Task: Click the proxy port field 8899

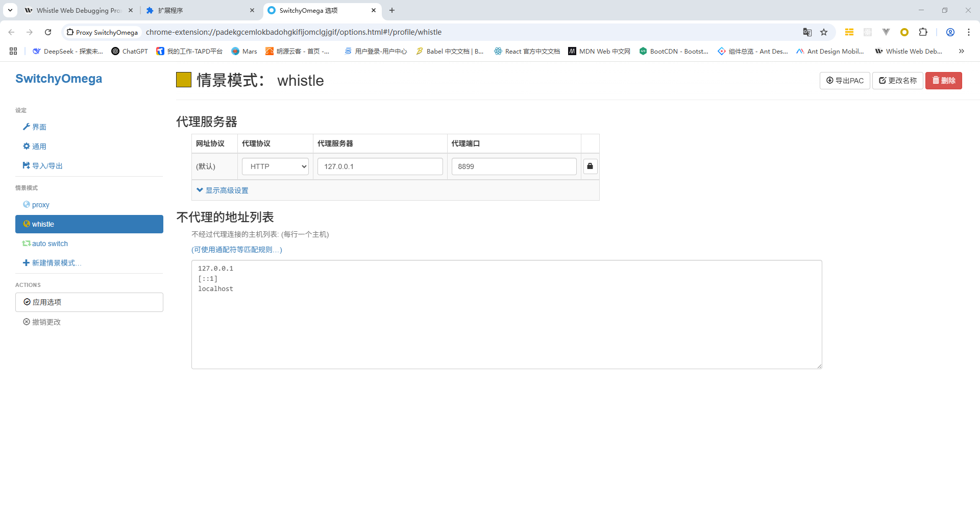Action: click(x=514, y=166)
